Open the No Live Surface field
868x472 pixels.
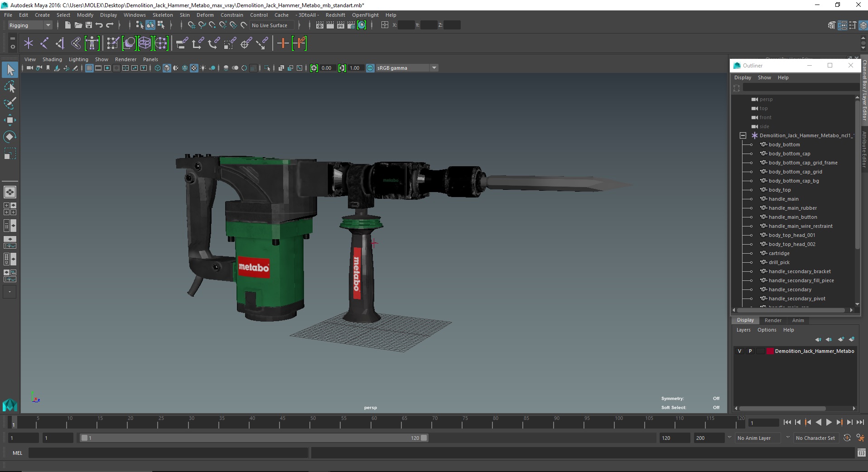pos(272,25)
